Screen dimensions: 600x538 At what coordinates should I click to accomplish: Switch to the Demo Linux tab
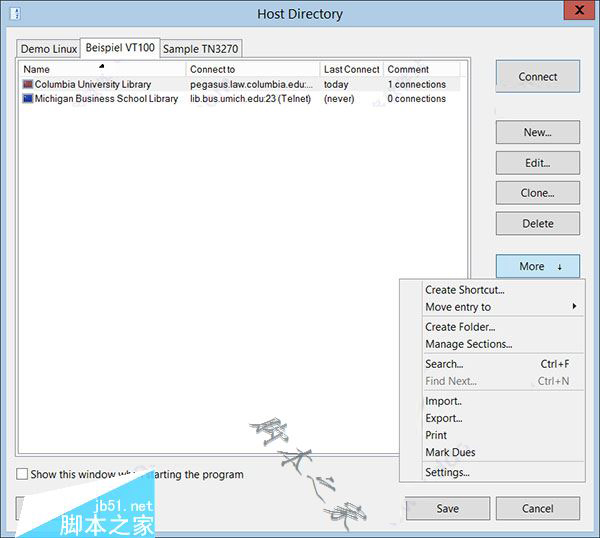click(x=48, y=49)
